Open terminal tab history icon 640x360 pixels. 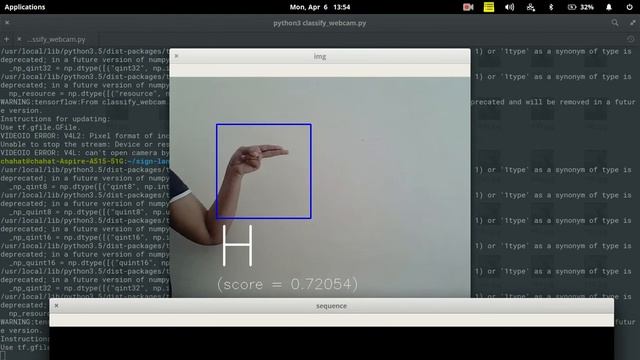tap(631, 39)
